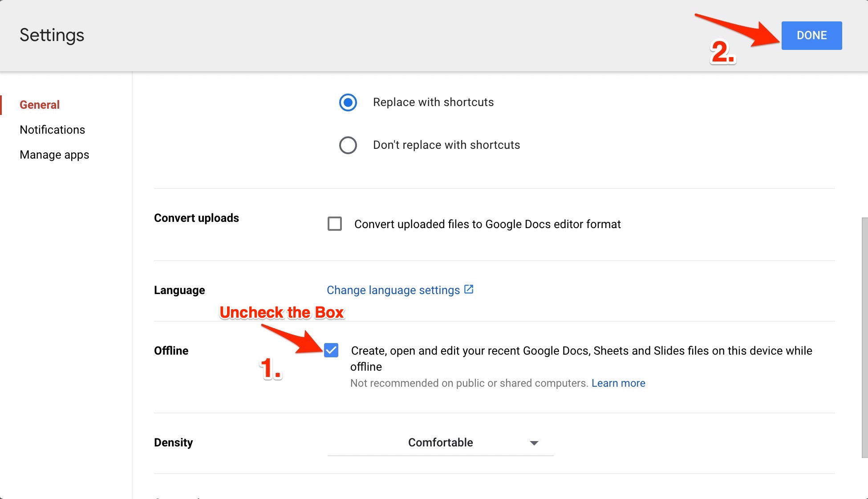The width and height of the screenshot is (868, 499).
Task: Enable Convert uploaded files to Google Docs format
Action: 334,224
